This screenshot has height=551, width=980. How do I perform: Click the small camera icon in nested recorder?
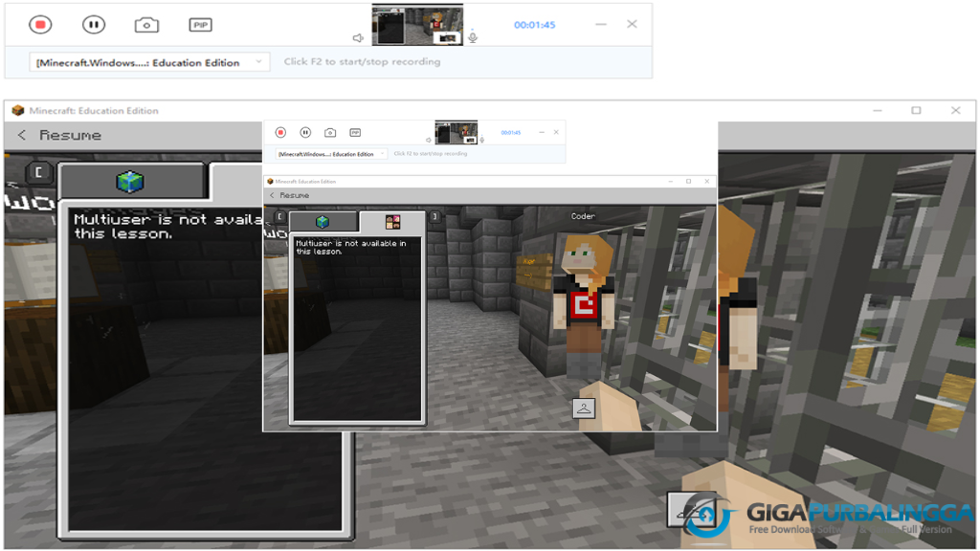click(x=330, y=132)
